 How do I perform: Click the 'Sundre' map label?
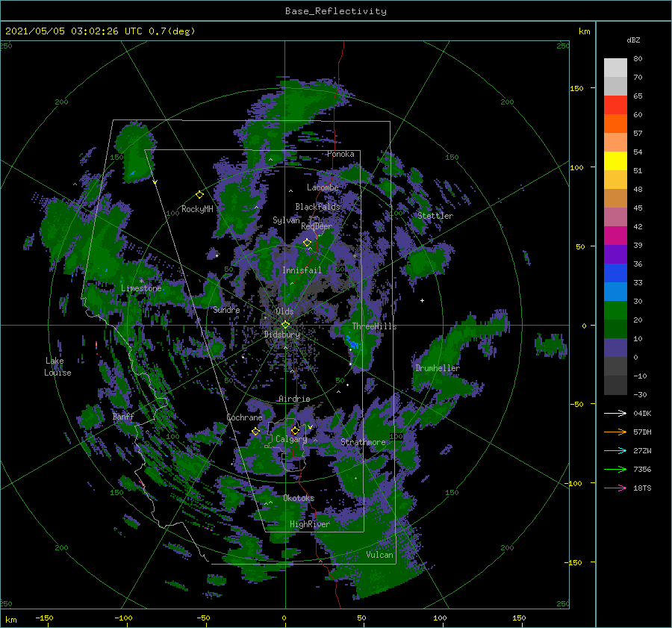coord(226,309)
